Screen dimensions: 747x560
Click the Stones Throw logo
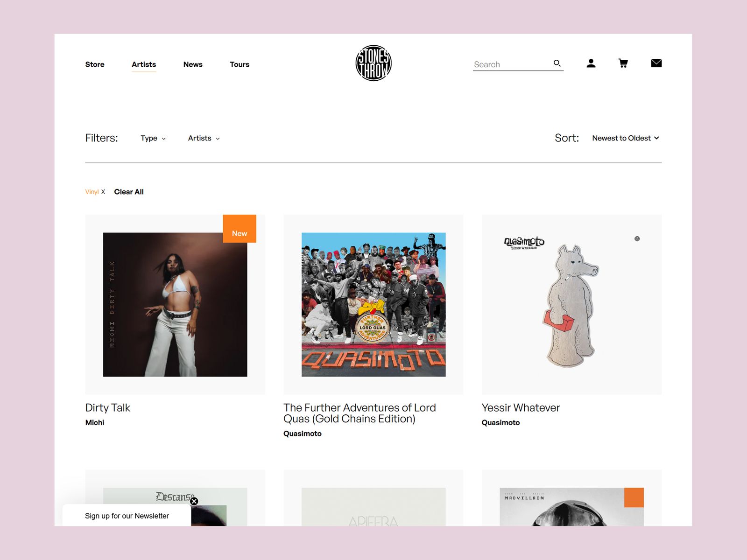374,62
